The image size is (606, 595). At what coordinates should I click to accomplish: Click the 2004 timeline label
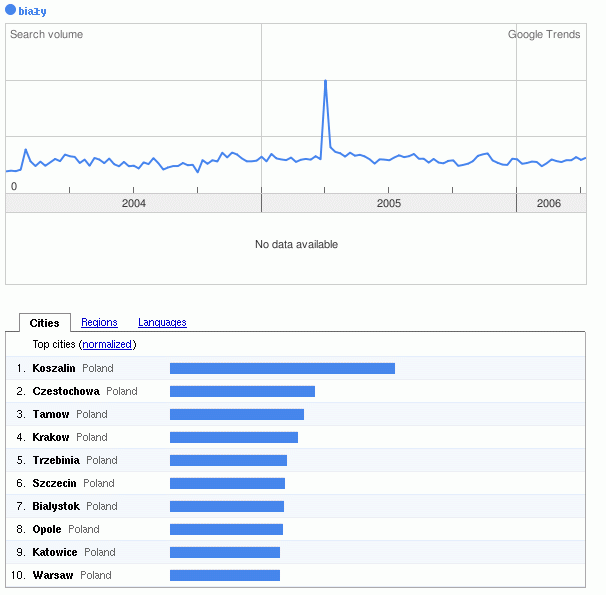pos(133,203)
